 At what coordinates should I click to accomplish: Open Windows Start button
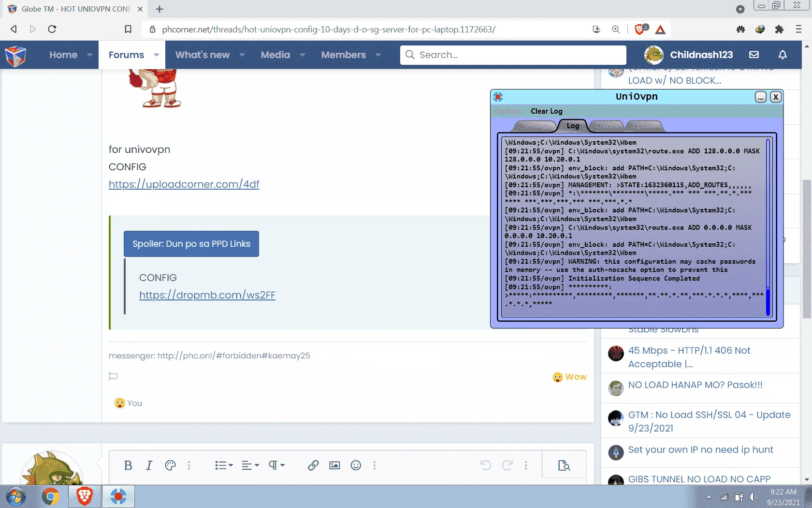point(15,496)
